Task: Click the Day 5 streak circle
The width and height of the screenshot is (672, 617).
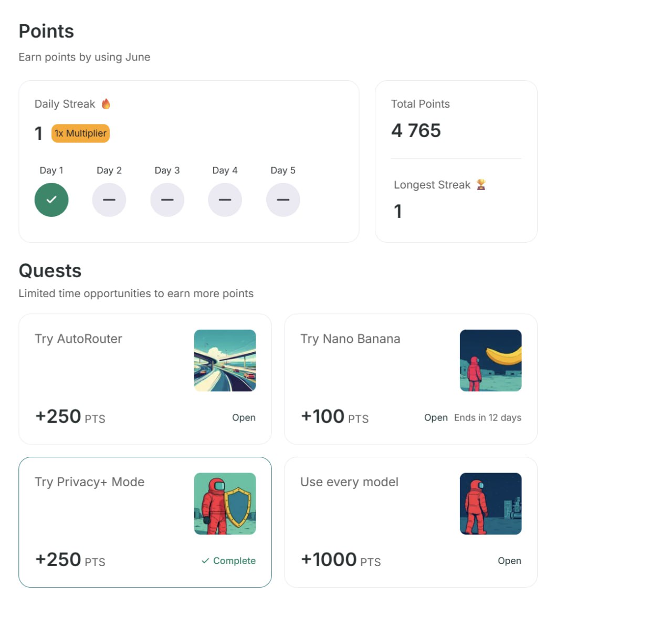Action: 283,200
